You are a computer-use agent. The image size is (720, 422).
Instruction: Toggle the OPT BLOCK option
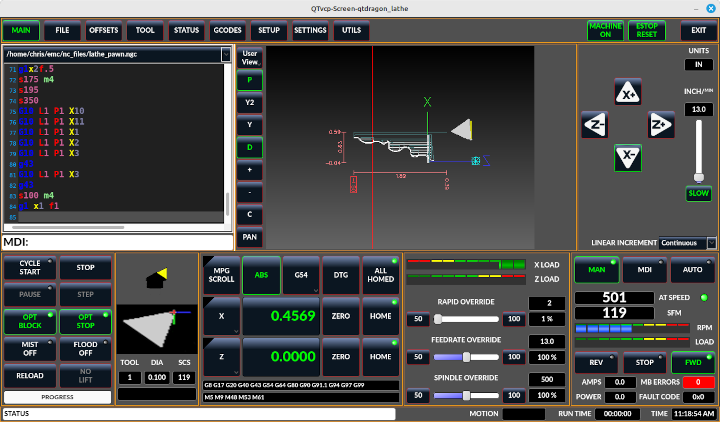coord(30,322)
